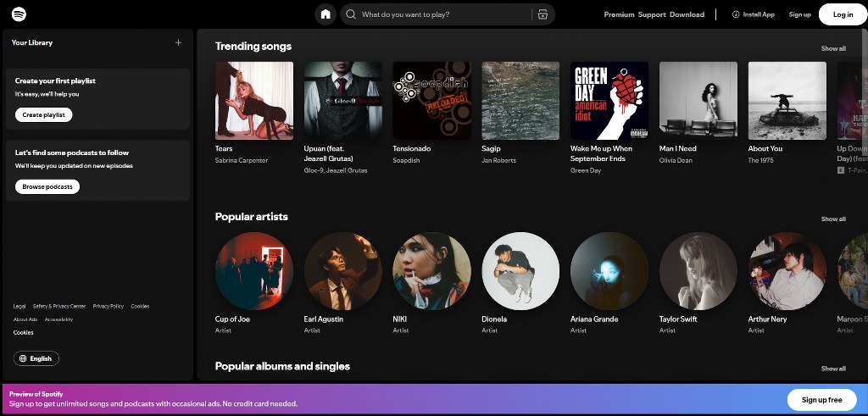Click the Browse podcasts button
The height and width of the screenshot is (416, 868).
[x=47, y=187]
